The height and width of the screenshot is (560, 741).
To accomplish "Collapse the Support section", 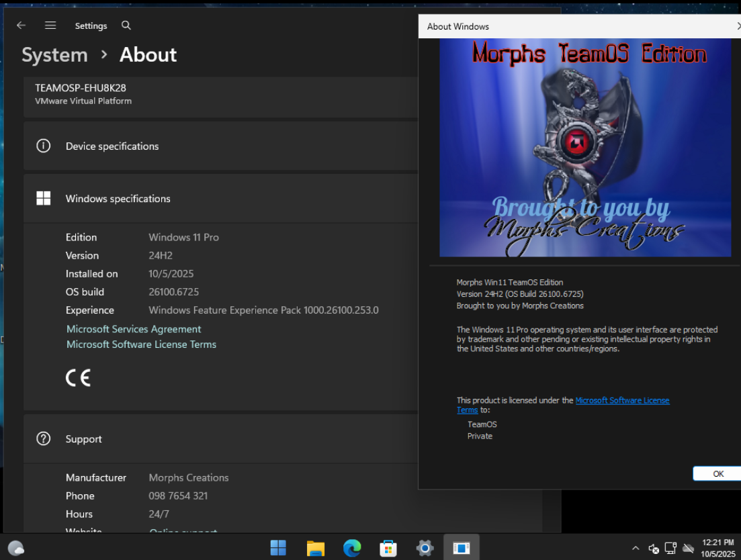I will (222, 439).
